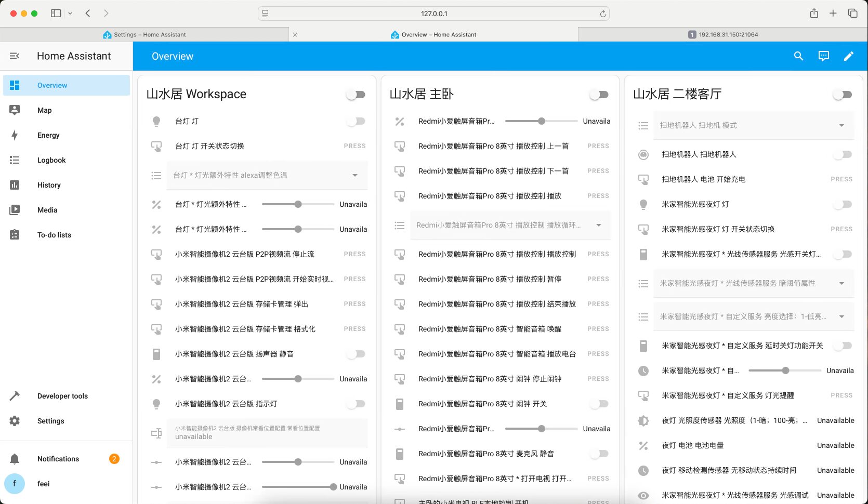
Task: Toggle 米家智能光感夜灯 延时关灯功能开关 switch
Action: coord(843,346)
